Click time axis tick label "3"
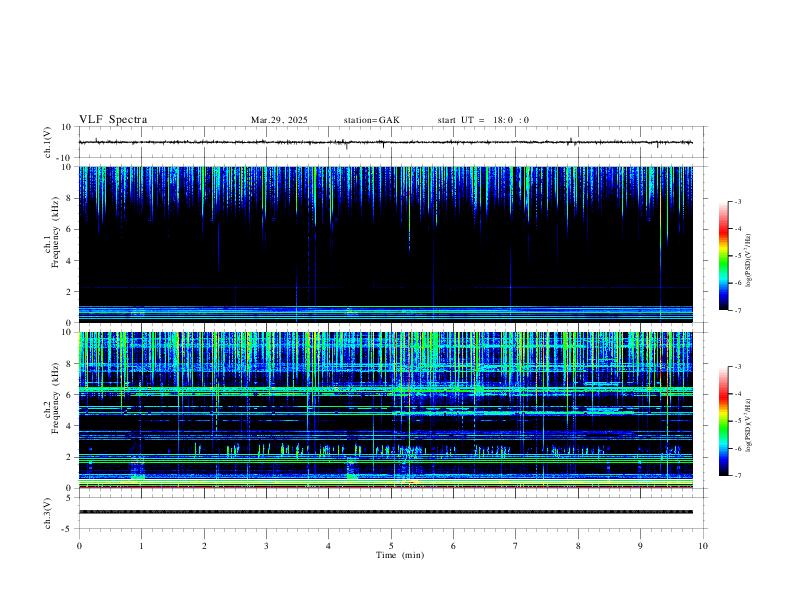This screenshot has width=792, height=612. (266, 546)
